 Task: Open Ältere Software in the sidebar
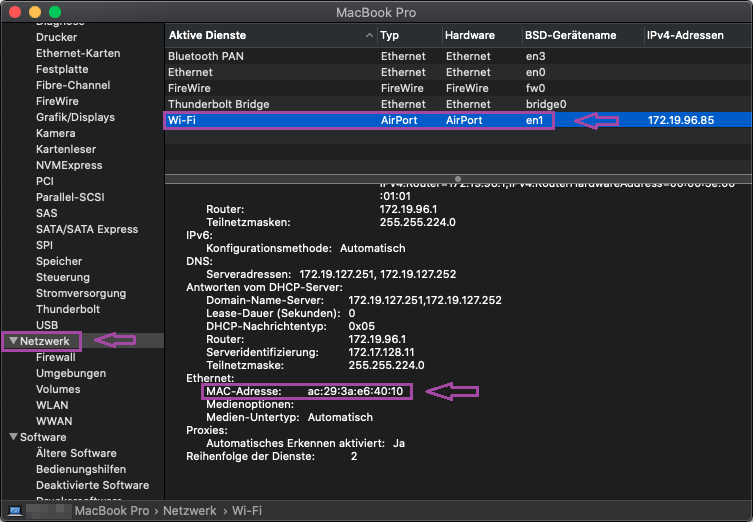(x=76, y=453)
